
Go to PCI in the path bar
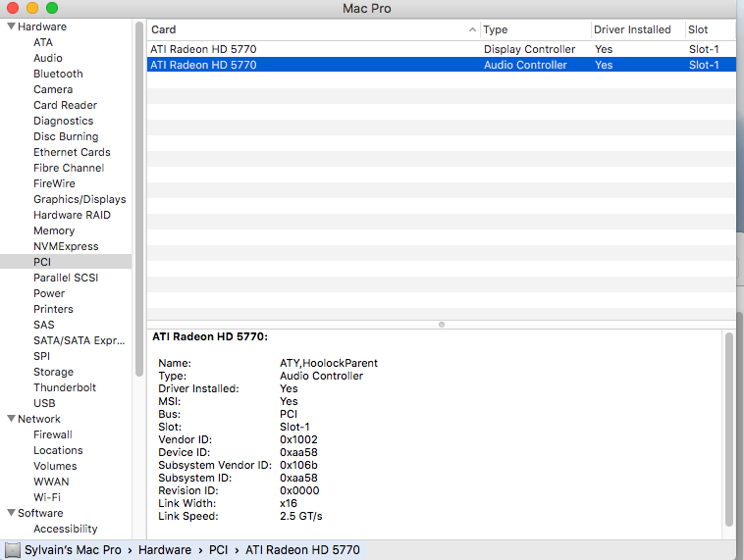[x=218, y=550]
